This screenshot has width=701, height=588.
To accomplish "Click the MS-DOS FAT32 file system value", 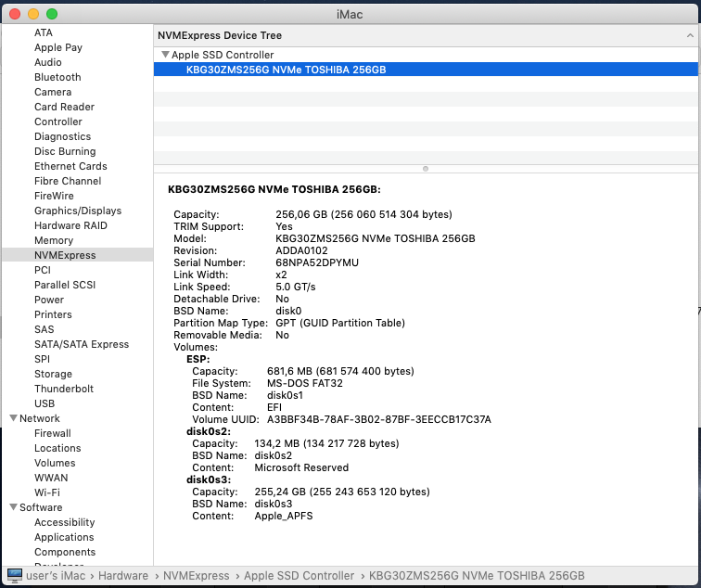I will point(305,383).
